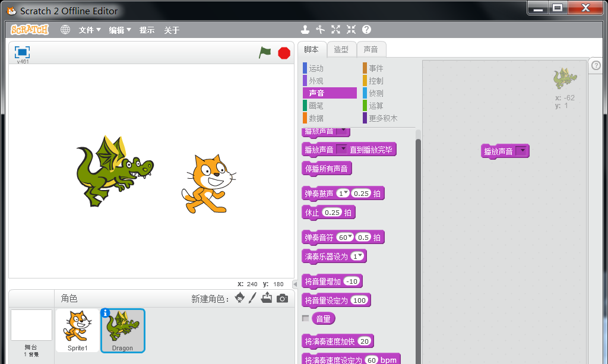Open instrument dropdown on 演奏乐器设为 block

(357, 257)
